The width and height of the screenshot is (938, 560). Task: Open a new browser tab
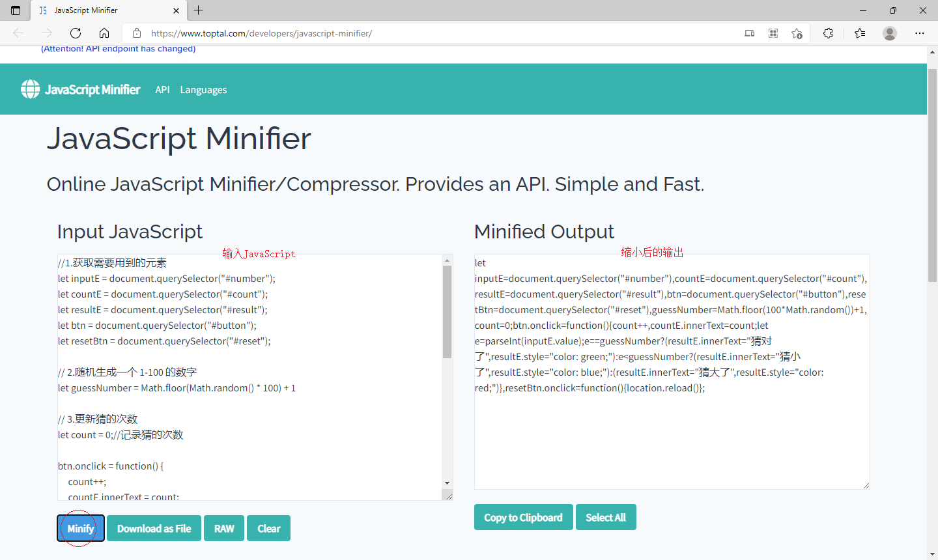coord(199,10)
